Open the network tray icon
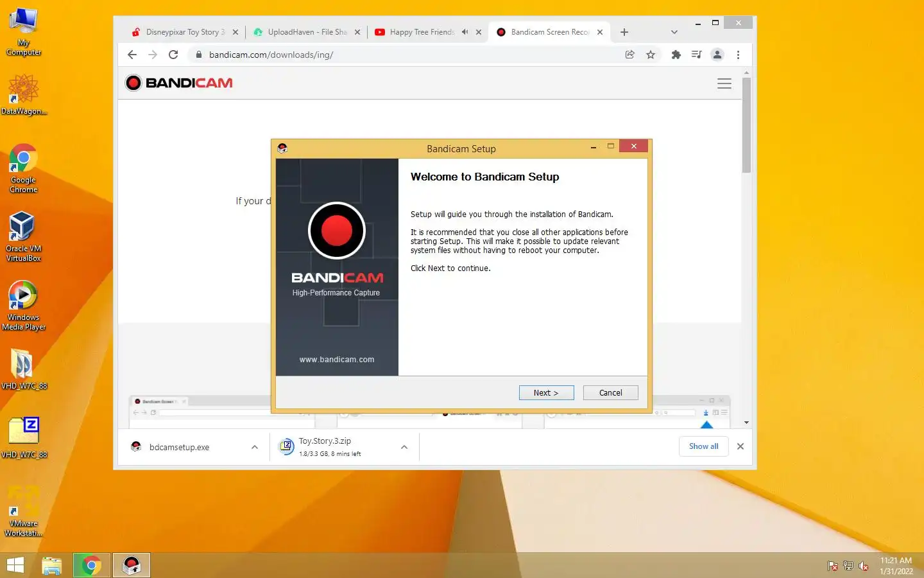Viewport: 924px width, 578px height. tap(848, 566)
